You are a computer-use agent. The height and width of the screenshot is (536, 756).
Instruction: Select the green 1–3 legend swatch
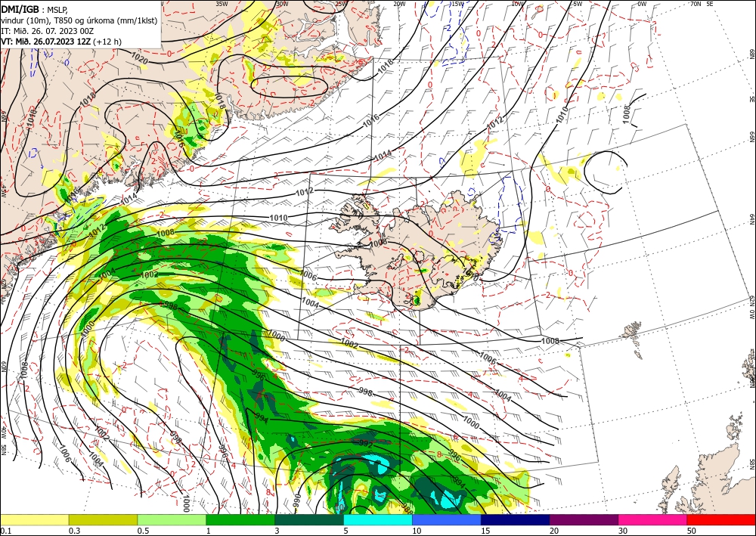pos(240,519)
